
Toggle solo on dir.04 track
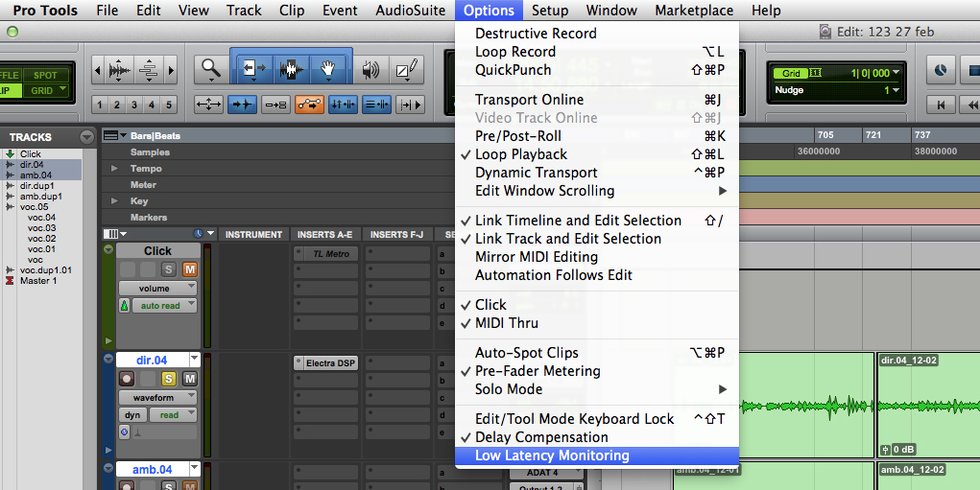coord(168,379)
